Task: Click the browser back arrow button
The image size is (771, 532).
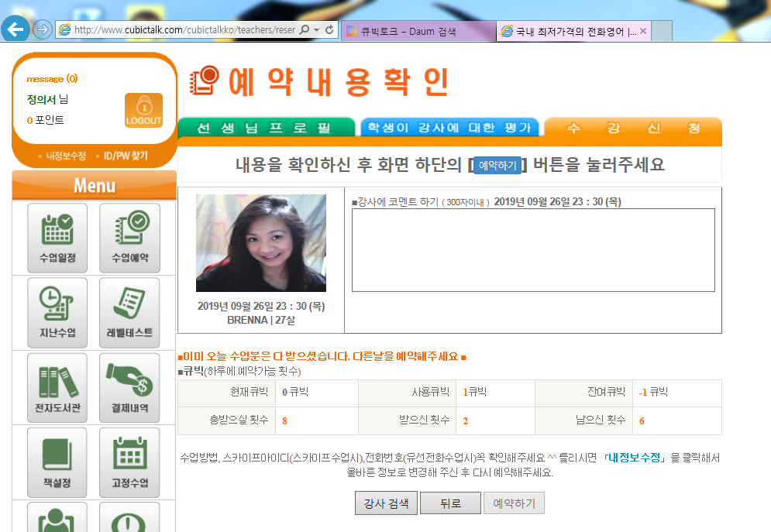Action: point(15,29)
